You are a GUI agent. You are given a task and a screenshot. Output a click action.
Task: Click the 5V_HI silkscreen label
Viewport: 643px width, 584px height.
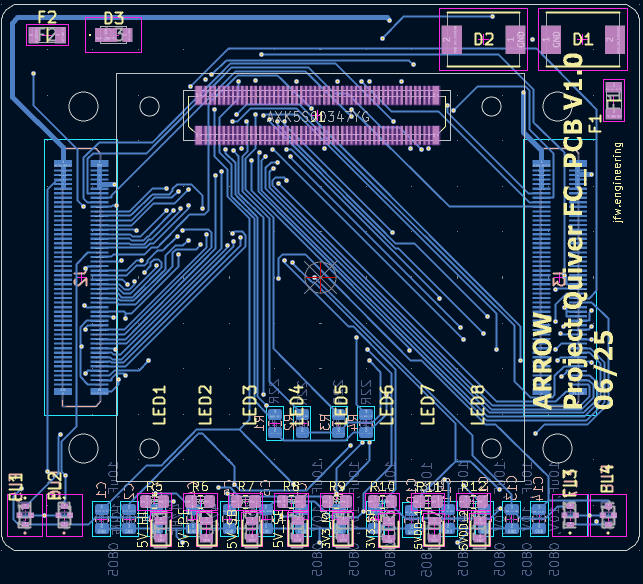point(143,532)
